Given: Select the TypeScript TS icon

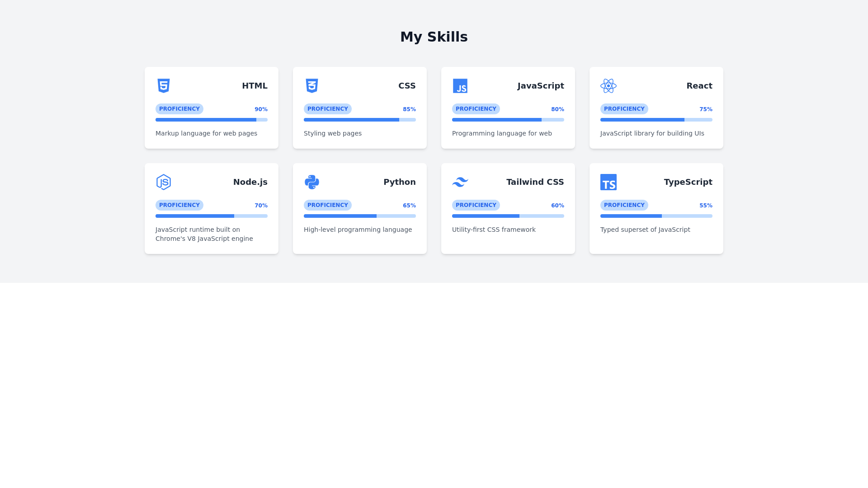Looking at the screenshot, I should pyautogui.click(x=609, y=182).
